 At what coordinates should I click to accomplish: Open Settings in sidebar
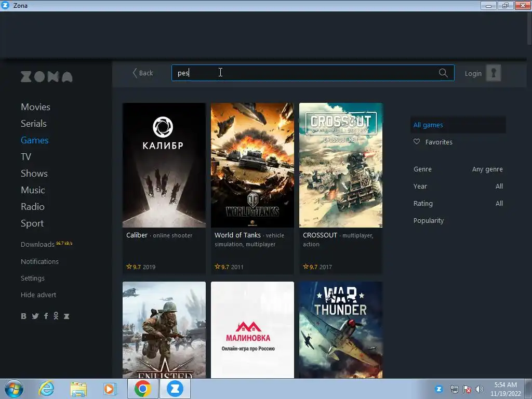tap(33, 278)
